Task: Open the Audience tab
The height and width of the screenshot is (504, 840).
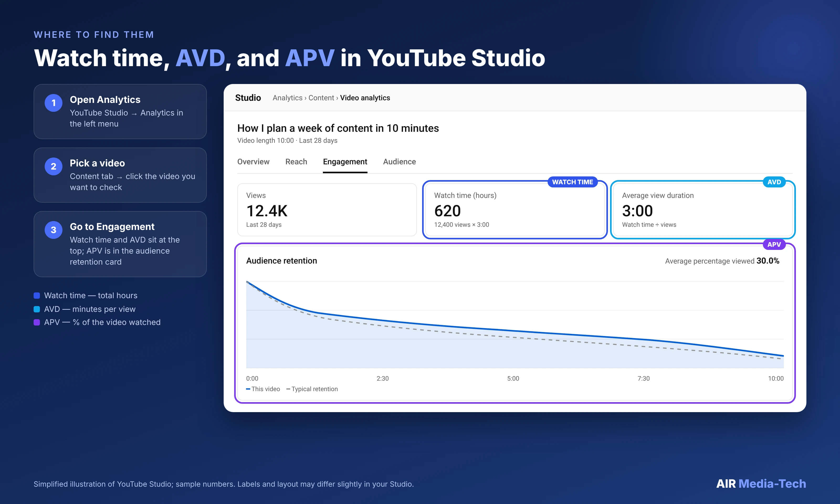Action: click(x=399, y=162)
